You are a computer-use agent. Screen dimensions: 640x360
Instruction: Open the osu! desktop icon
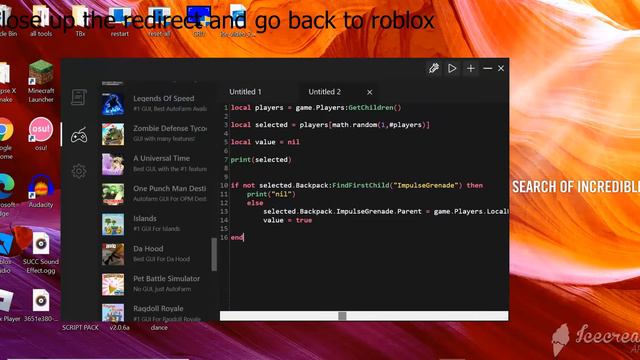[x=41, y=134]
